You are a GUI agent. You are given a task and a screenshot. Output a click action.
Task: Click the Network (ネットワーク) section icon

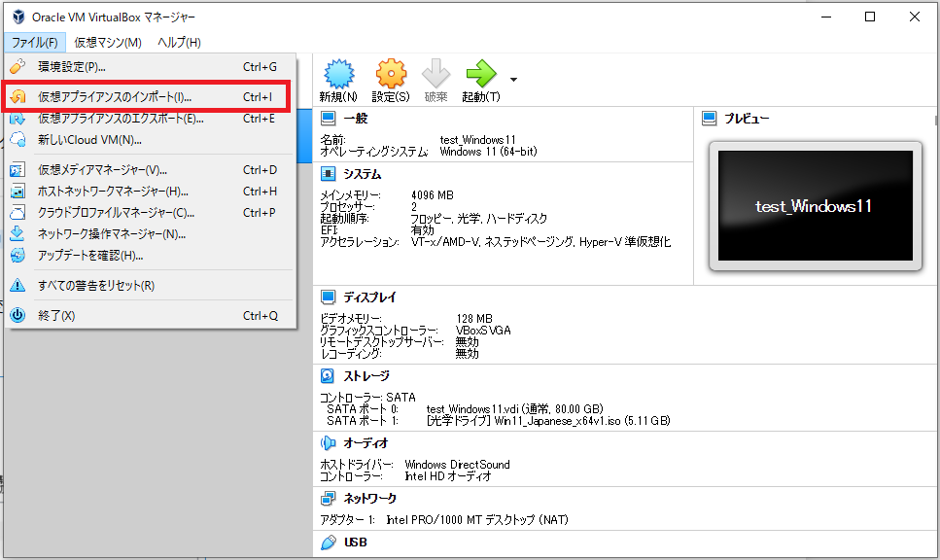click(x=328, y=498)
